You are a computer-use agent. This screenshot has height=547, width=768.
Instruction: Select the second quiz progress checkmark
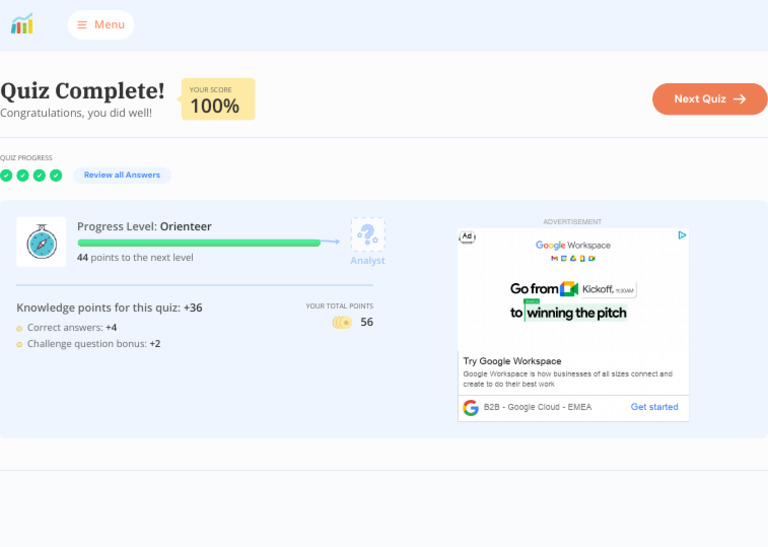click(x=23, y=175)
